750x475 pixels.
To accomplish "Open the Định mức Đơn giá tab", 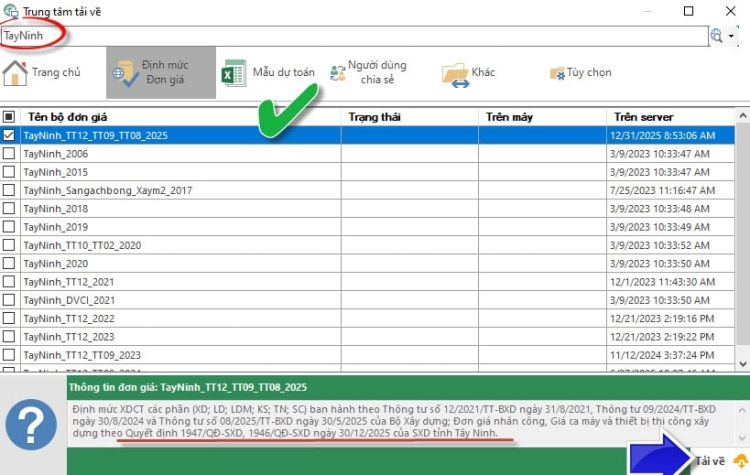I will [160, 72].
